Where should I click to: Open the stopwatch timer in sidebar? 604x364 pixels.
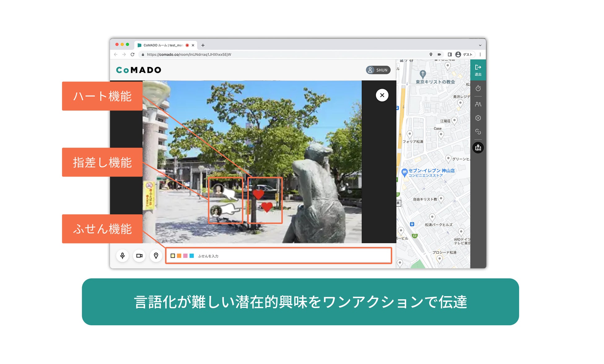coord(478,88)
